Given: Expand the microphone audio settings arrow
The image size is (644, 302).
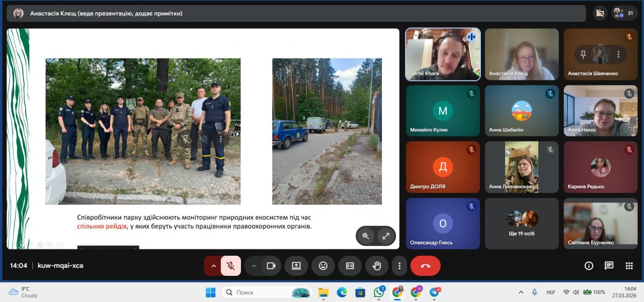Looking at the screenshot, I should 213,266.
